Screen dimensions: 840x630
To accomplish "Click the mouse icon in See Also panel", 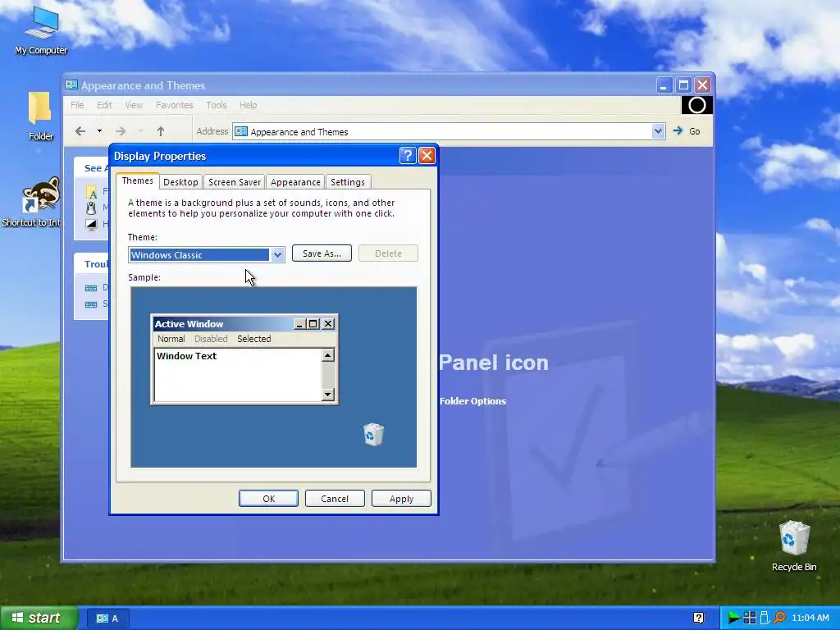I will pyautogui.click(x=91, y=208).
